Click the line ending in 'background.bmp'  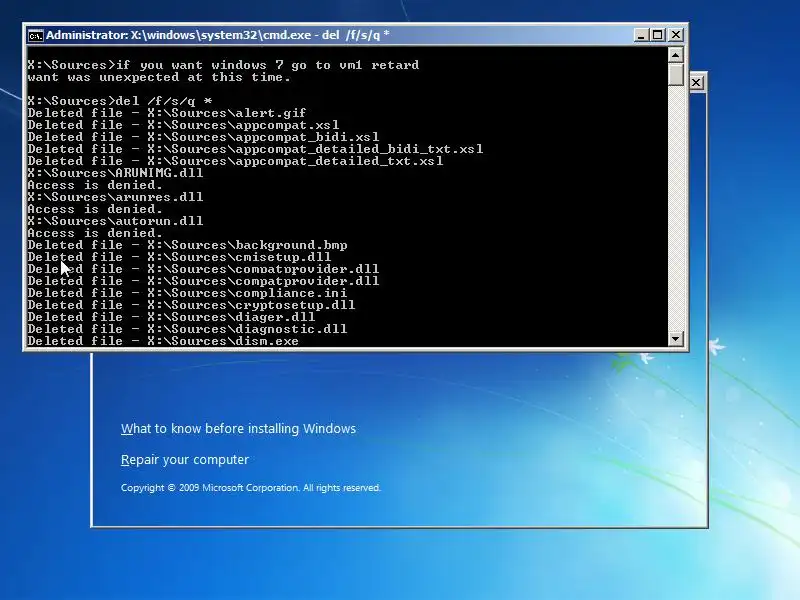pos(187,245)
